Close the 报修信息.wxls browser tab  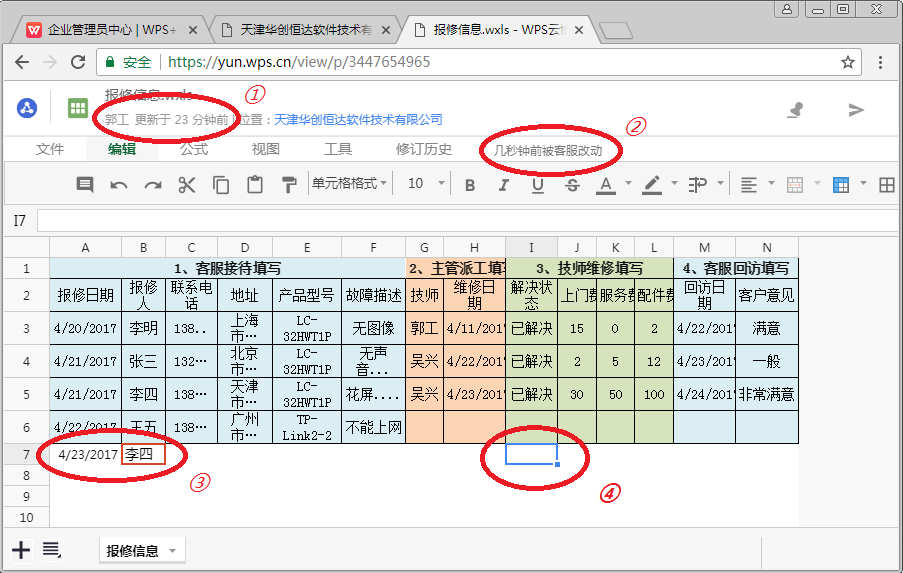(579, 30)
